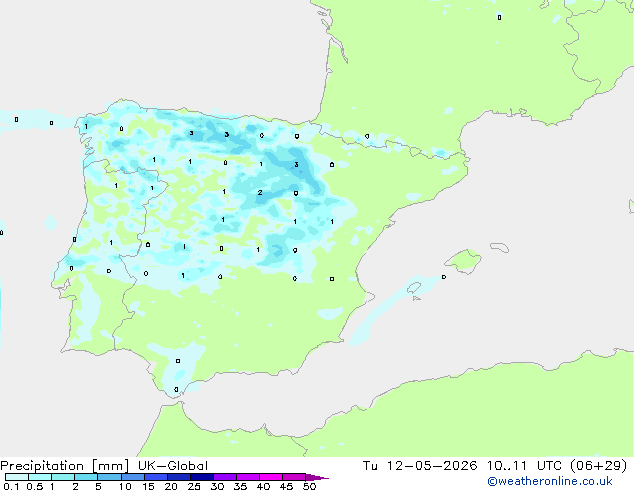Select the 2–5 mm legend color swatch
Screen dimensions: 634x490
click(86, 477)
